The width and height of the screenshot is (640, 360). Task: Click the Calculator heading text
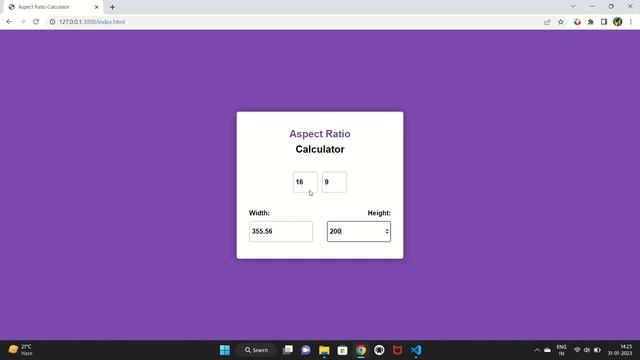click(x=320, y=149)
